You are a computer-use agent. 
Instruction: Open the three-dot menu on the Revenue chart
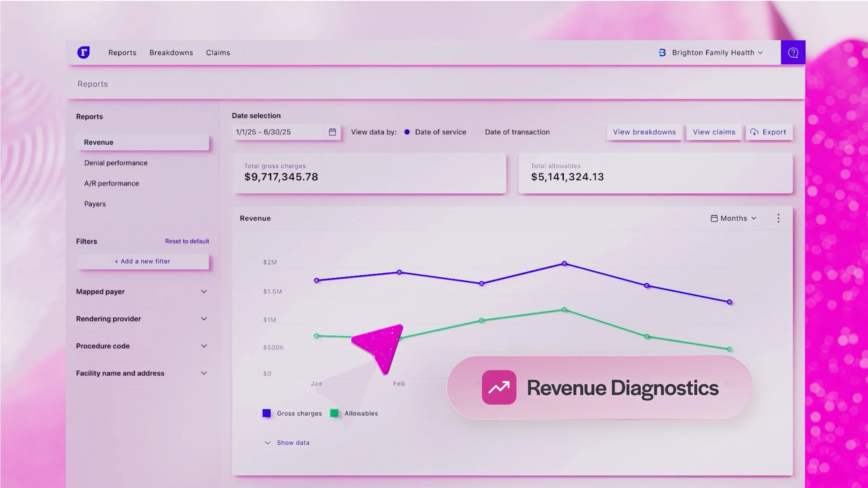pos(778,218)
